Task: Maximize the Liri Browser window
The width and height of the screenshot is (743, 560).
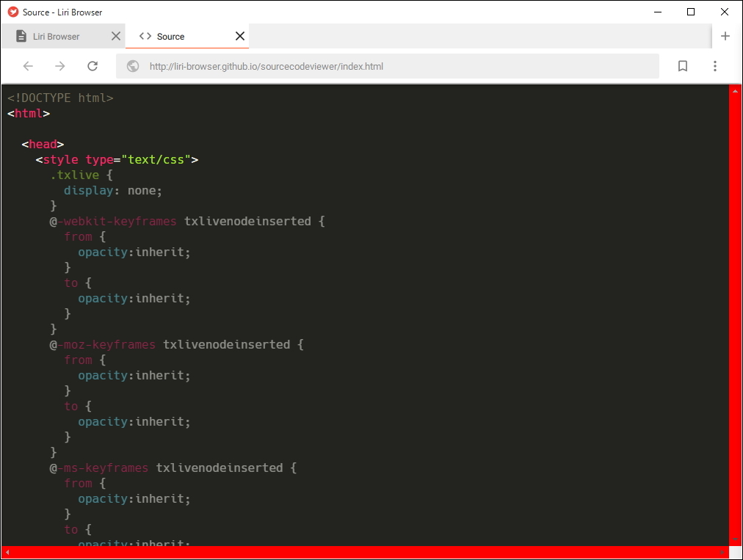Action: click(x=691, y=12)
